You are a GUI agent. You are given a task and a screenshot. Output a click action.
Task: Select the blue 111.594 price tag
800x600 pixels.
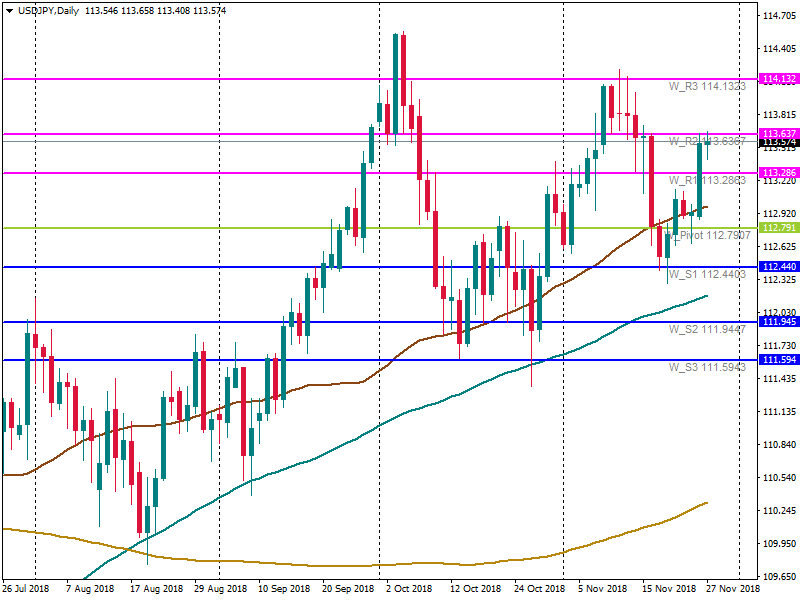pyautogui.click(x=778, y=360)
